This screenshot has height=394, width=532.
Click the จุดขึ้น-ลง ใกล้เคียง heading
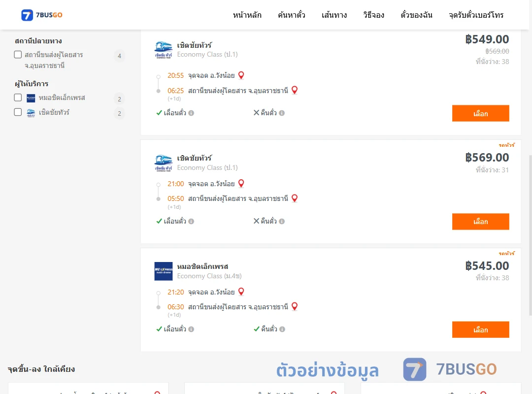pos(41,369)
